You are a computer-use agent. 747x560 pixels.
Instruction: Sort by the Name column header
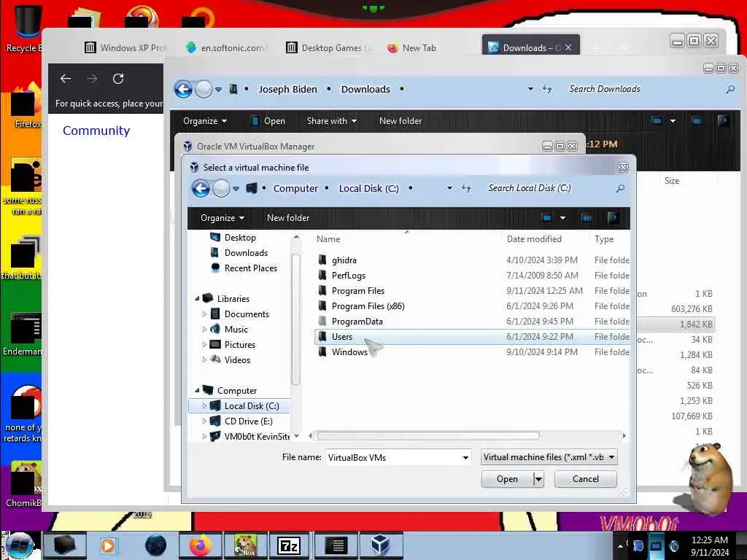pyautogui.click(x=328, y=239)
